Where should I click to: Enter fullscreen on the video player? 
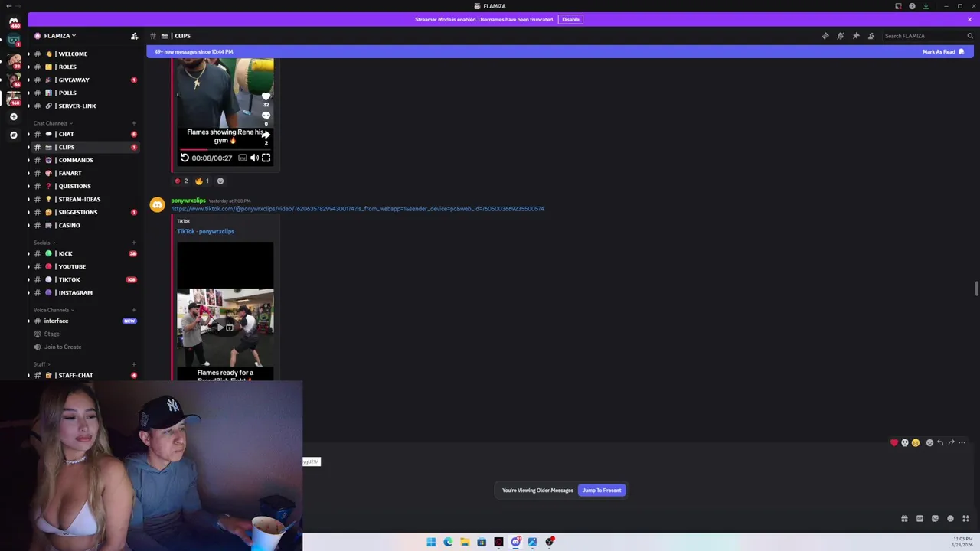point(266,158)
